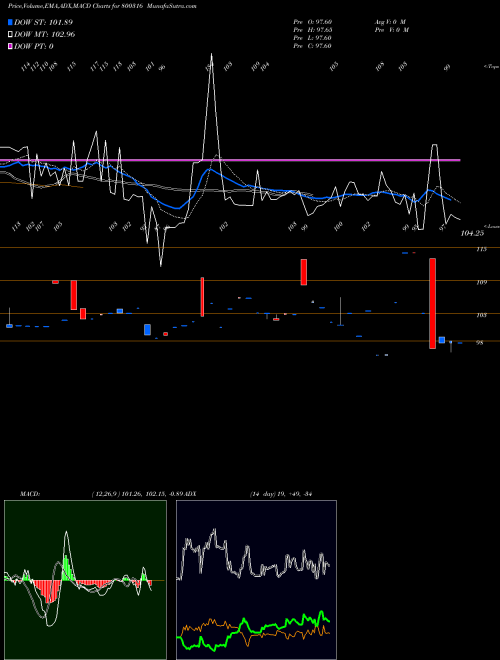Click the 115 price axis label
This screenshot has height=660, width=500.
[x=481, y=249]
